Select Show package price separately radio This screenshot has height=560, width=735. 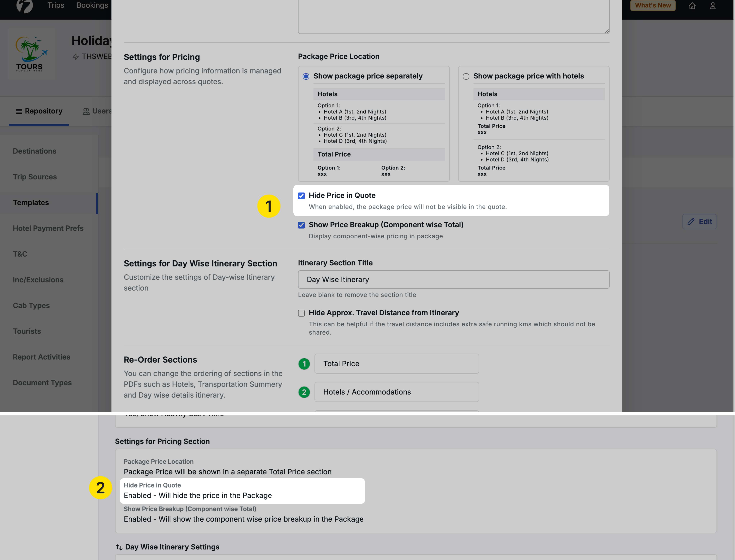tap(306, 76)
